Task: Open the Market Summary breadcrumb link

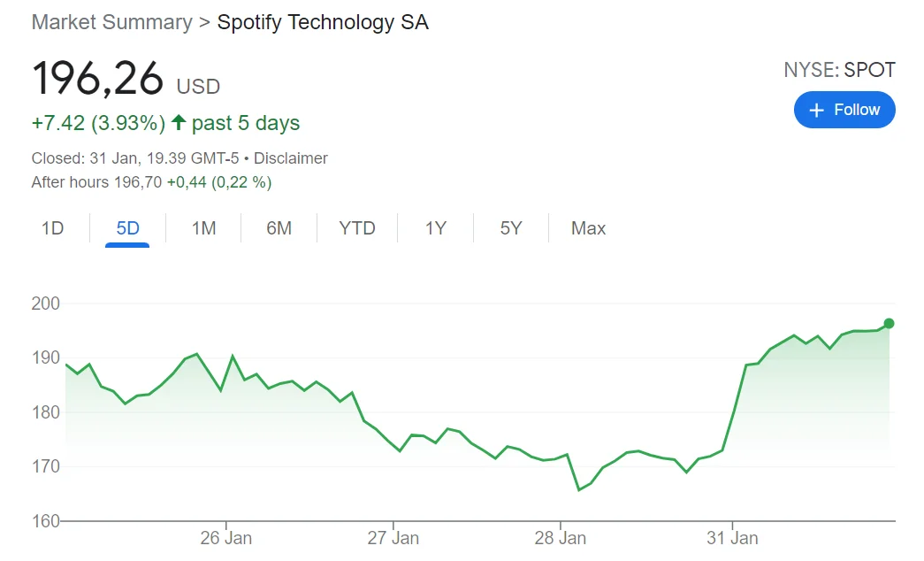Action: [x=111, y=23]
